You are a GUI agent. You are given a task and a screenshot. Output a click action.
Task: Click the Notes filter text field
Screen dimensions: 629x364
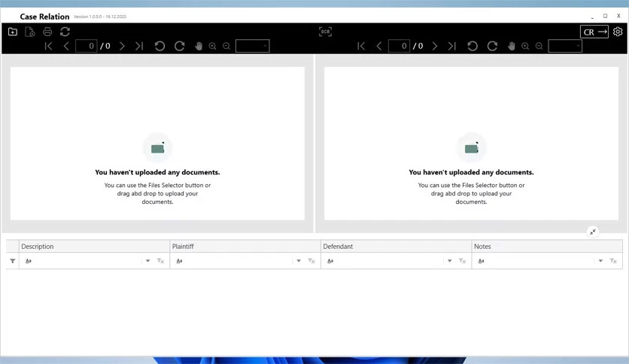535,261
